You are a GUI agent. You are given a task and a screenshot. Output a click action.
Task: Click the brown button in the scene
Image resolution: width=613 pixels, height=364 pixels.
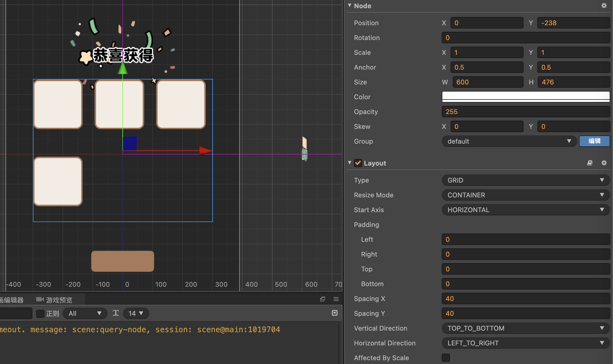(x=122, y=261)
